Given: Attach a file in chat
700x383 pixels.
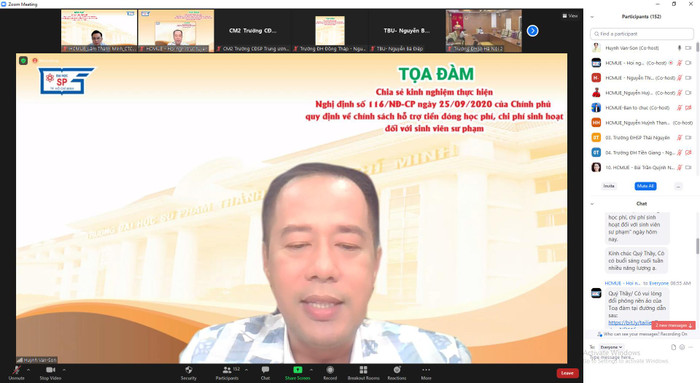Looking at the screenshot, I should coord(674,347).
